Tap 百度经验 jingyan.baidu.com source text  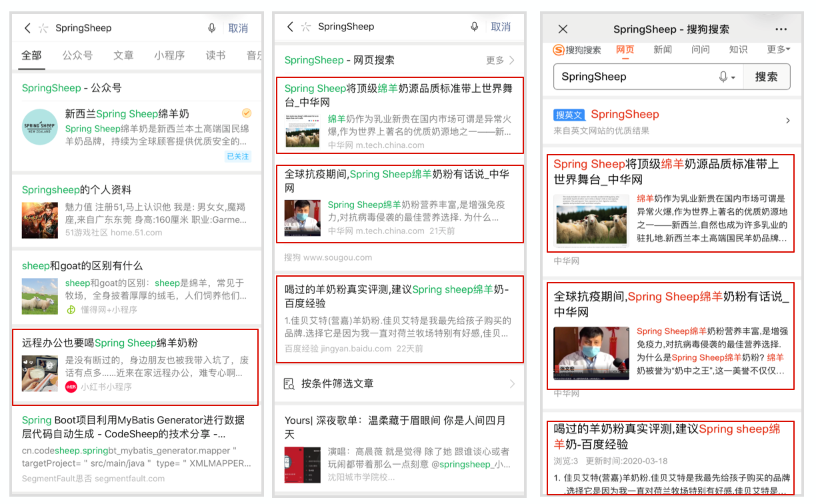[338, 349]
